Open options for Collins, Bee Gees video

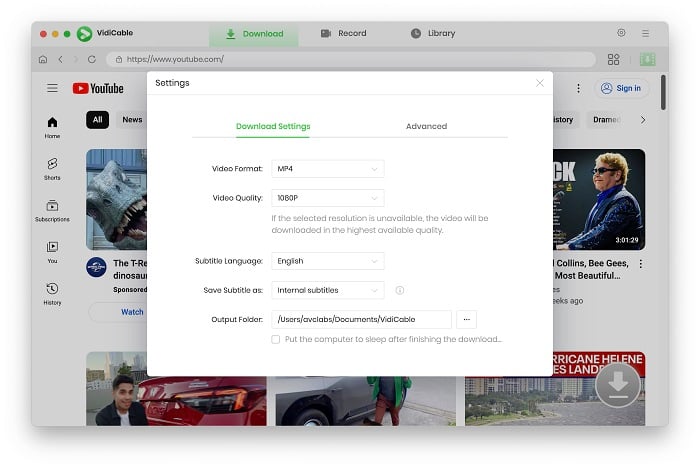point(641,264)
